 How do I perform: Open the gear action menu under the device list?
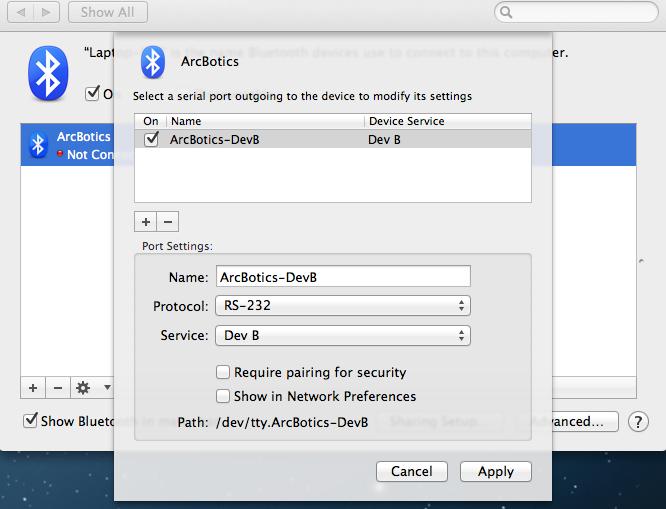[83, 387]
